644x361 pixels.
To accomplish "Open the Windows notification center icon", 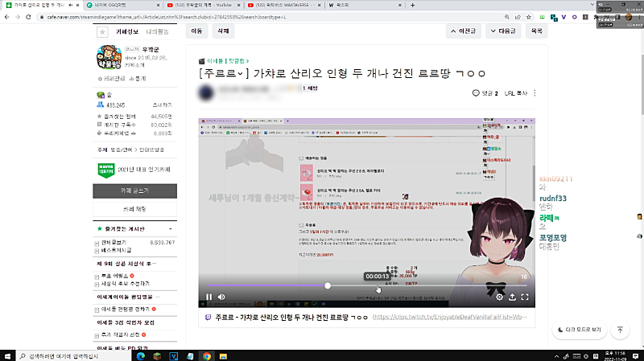I will (x=635, y=356).
